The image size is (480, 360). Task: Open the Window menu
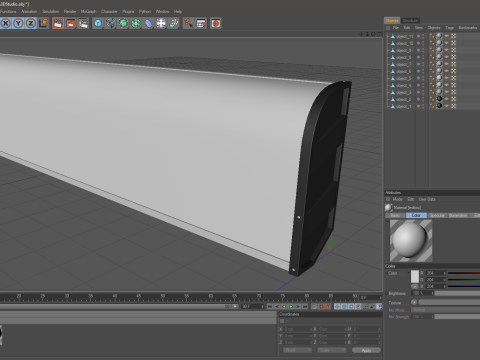click(x=162, y=11)
